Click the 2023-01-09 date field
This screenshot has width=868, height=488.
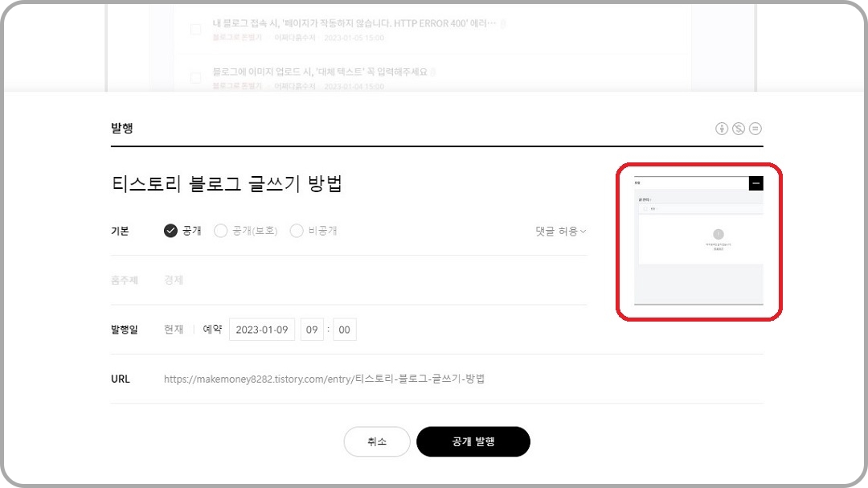tap(262, 328)
